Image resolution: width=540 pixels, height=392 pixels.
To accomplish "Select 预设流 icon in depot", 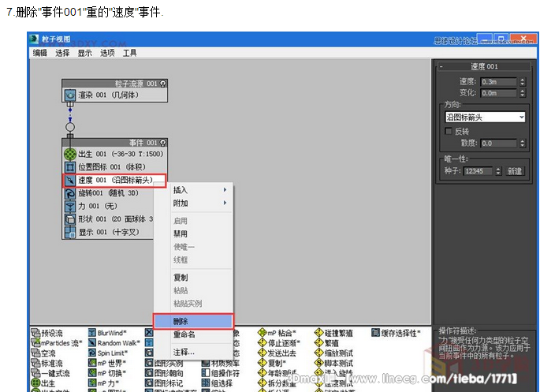I will [x=35, y=333].
